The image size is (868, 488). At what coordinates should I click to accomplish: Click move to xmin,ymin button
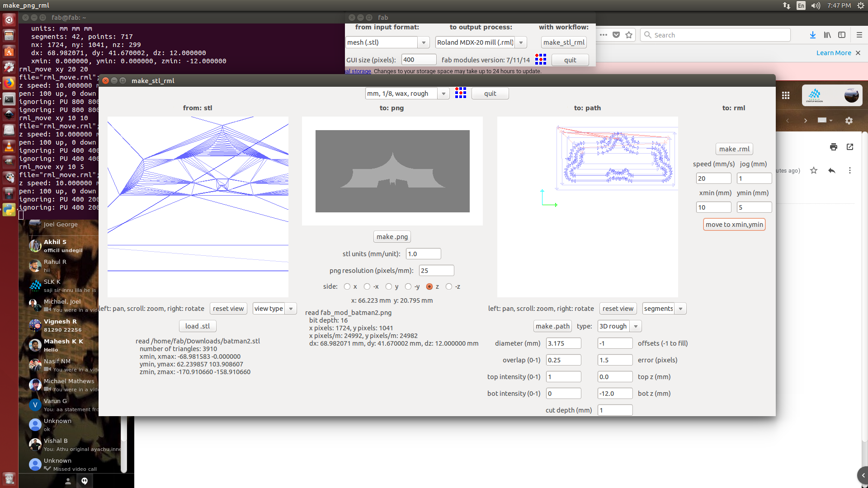[x=734, y=225]
